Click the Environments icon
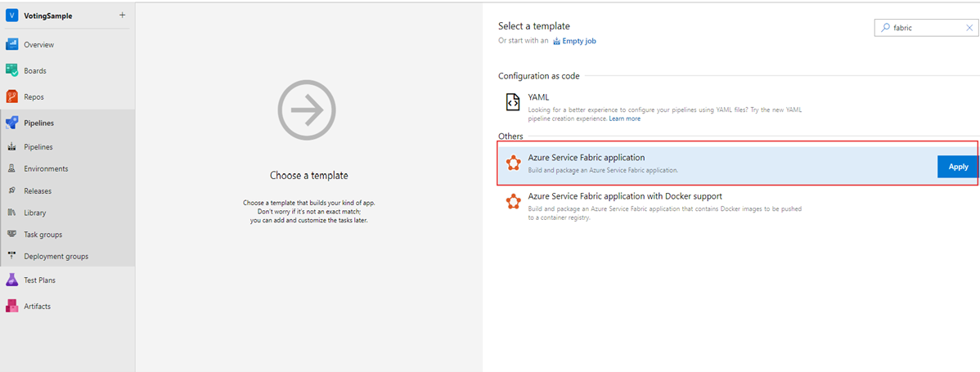Image resolution: width=980 pixels, height=372 pixels. 12,169
